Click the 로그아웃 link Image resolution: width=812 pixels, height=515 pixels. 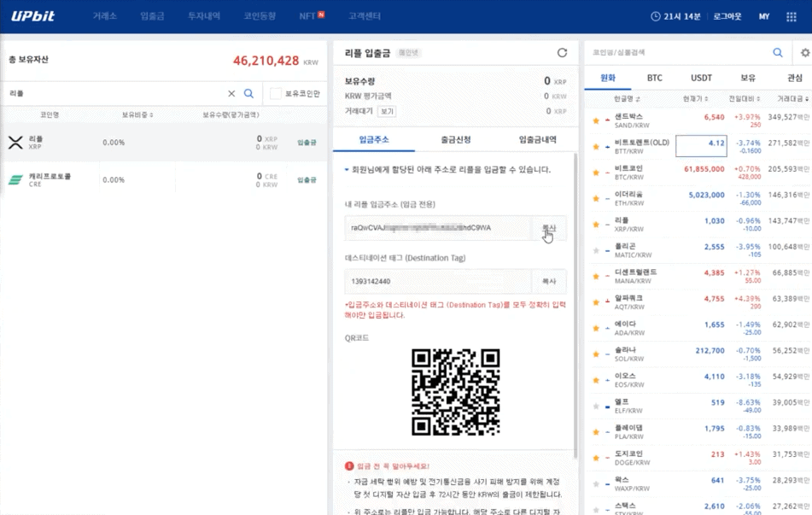pos(727,16)
